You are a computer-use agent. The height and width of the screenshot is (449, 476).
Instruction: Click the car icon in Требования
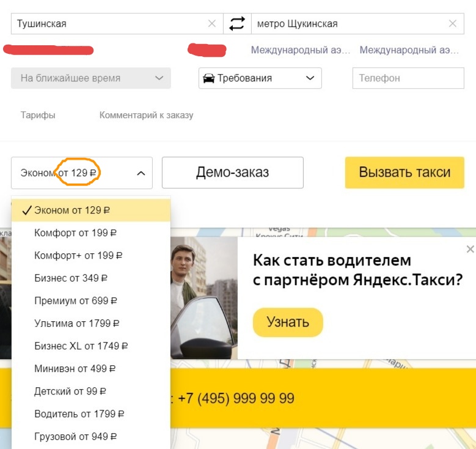coord(208,78)
